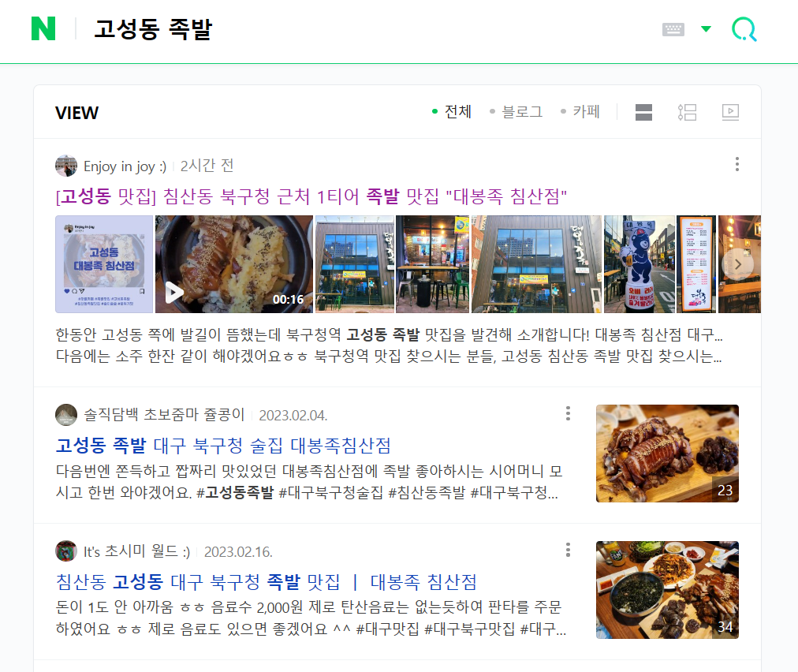Select the 전체 filter option
This screenshot has height=672, width=798.
pos(452,111)
